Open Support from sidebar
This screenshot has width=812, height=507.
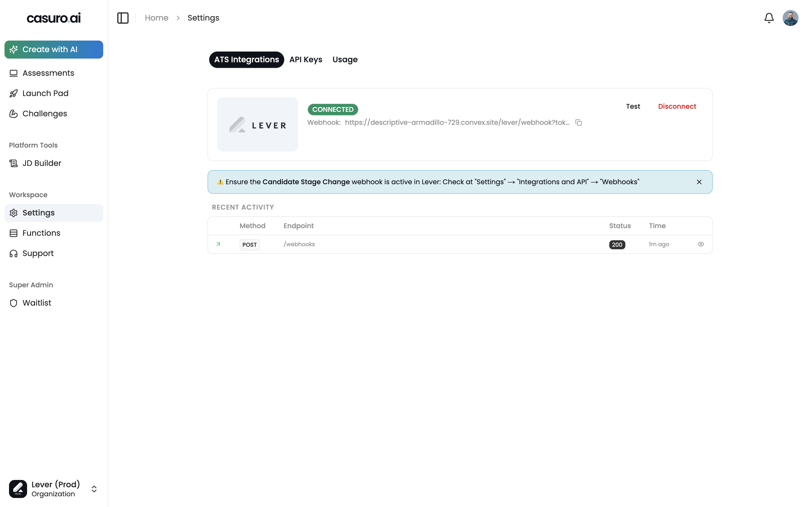(38, 253)
